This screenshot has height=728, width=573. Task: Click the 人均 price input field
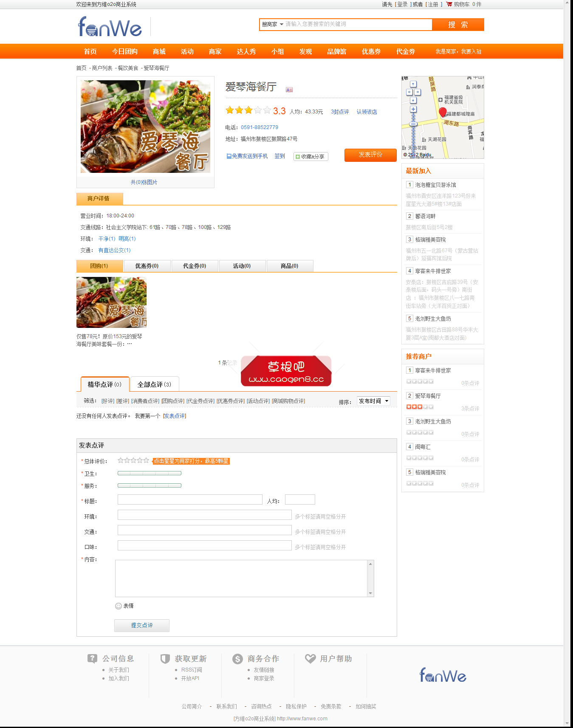point(300,499)
